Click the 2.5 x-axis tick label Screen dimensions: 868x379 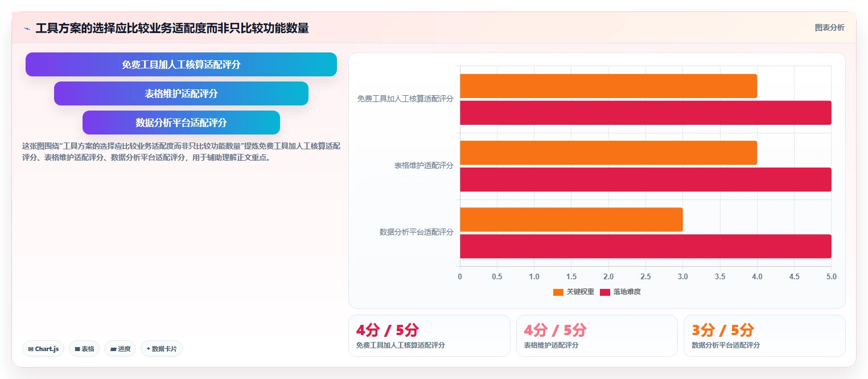click(x=645, y=276)
